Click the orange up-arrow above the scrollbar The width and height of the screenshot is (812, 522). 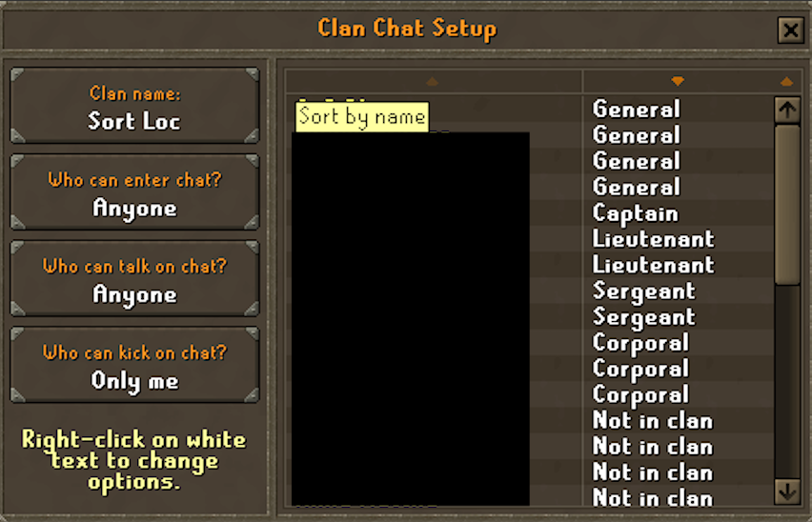coord(786,81)
